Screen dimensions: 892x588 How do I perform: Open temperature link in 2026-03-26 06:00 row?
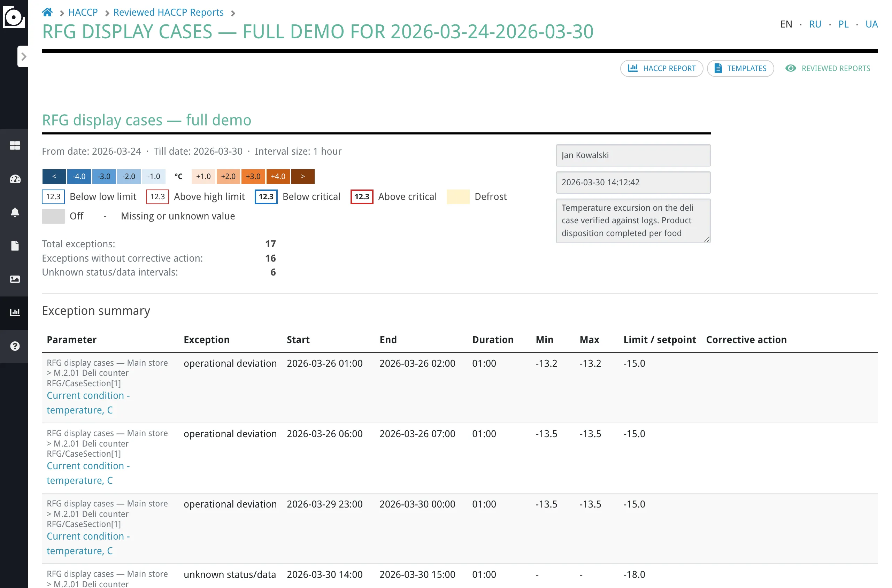tap(88, 473)
